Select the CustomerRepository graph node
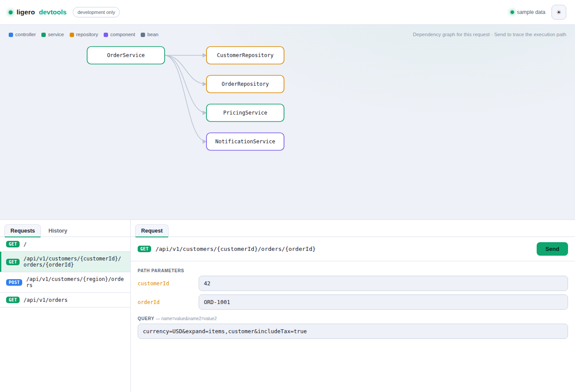Image resolution: width=575 pixels, height=392 pixels. (245, 55)
